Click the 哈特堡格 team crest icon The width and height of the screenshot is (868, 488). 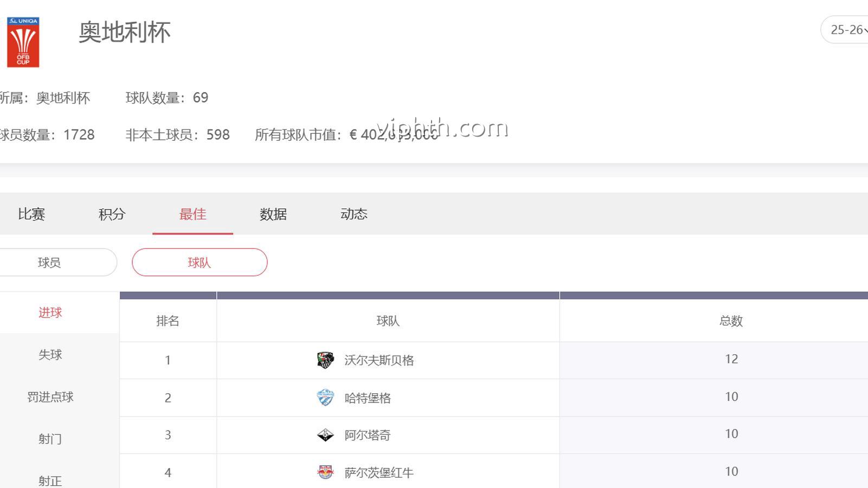coord(325,398)
